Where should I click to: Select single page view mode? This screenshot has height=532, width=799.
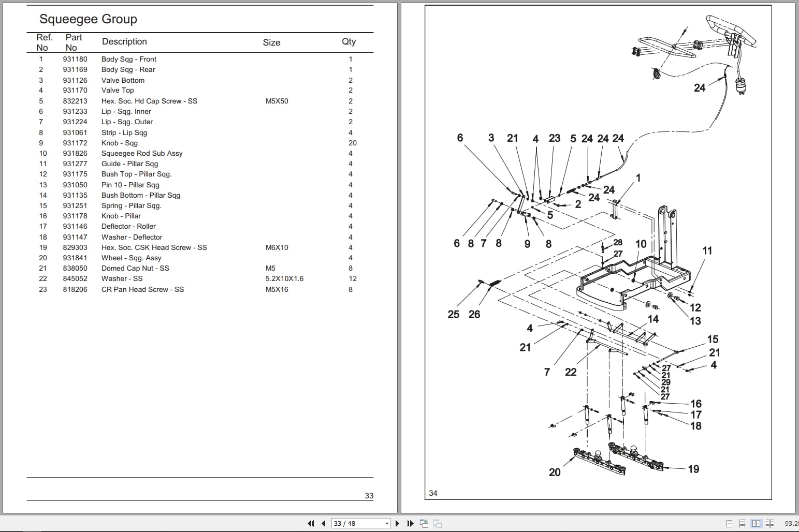[729, 524]
